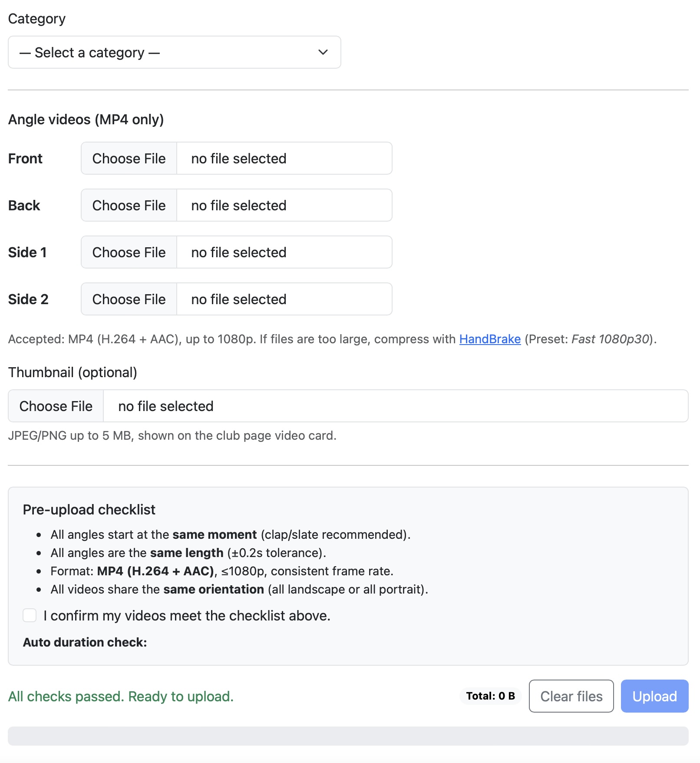The width and height of the screenshot is (700, 763).
Task: Click the Front row's "no file selected" text
Action: tap(239, 159)
